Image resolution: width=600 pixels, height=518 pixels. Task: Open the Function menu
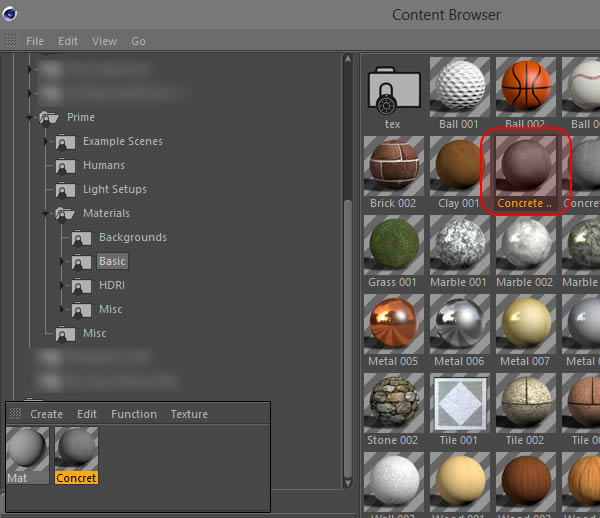tap(134, 414)
